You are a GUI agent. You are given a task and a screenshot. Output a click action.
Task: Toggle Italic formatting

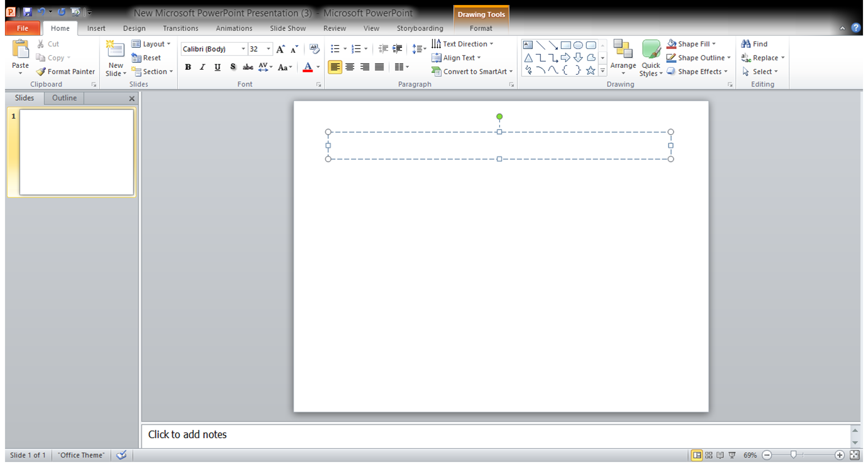[x=203, y=67]
